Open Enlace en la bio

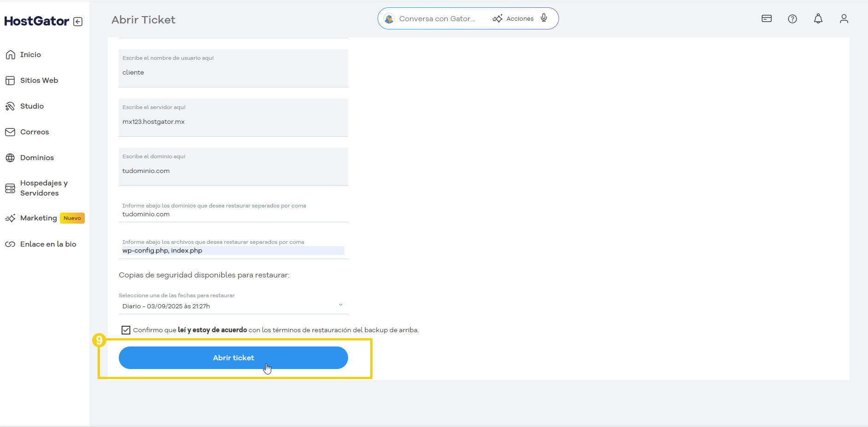(48, 244)
